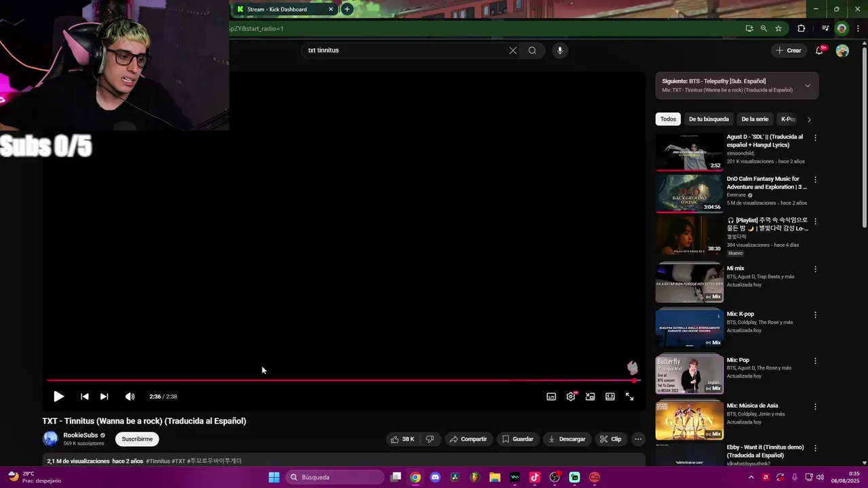Open options for Agust D 'SDL' video
Image resolution: width=868 pixels, height=488 pixels.
point(815,138)
